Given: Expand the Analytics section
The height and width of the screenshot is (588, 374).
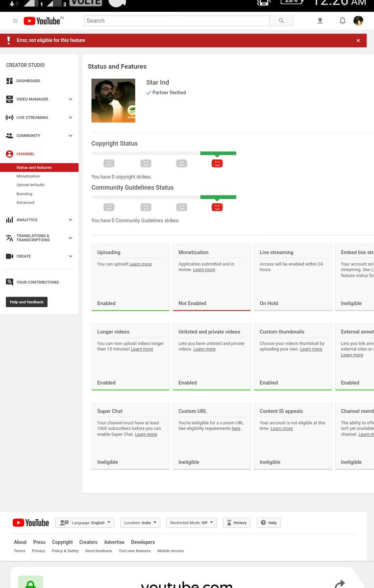Looking at the screenshot, I should [x=71, y=220].
